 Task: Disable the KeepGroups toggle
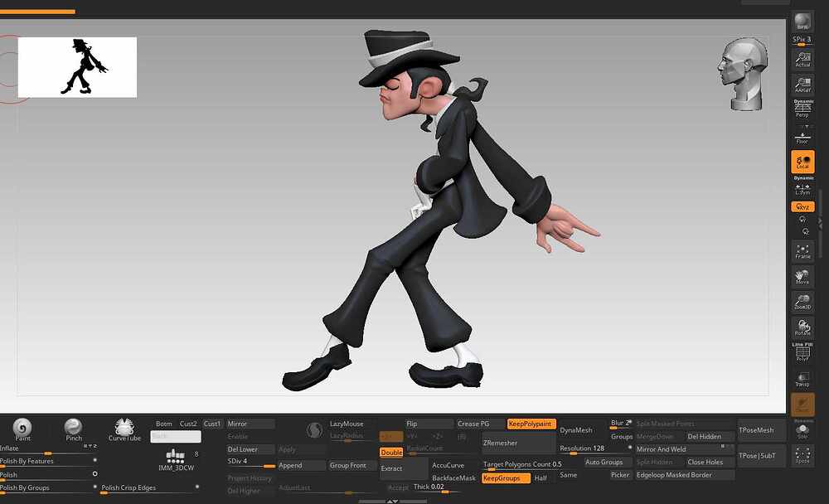[x=506, y=478]
